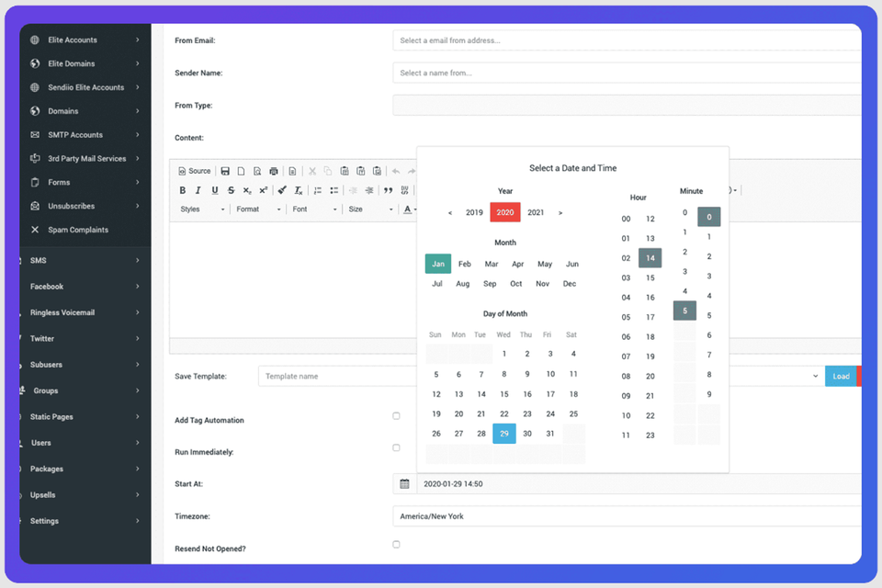Select hour 18 in the Hour column

[x=650, y=336]
